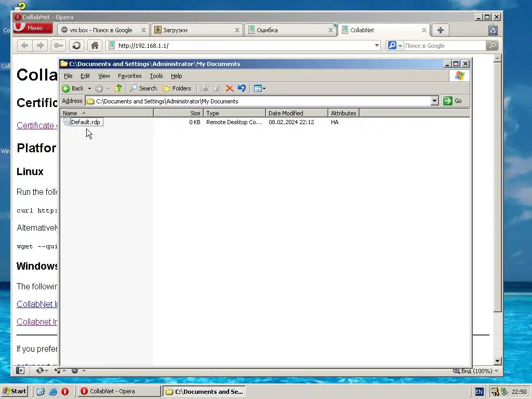
Task: Open the Opera Unite icon in status bar
Action: click(x=60, y=370)
